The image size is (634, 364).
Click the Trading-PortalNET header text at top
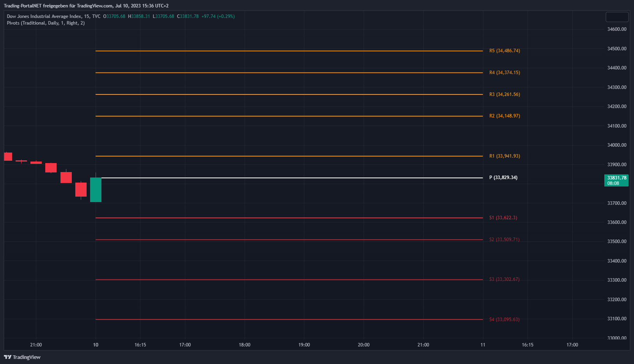coord(86,6)
